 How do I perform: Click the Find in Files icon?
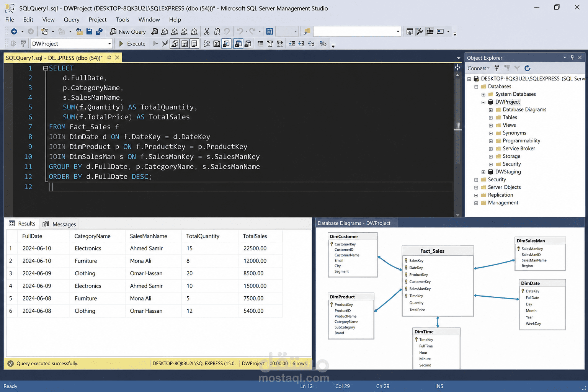[307, 31]
